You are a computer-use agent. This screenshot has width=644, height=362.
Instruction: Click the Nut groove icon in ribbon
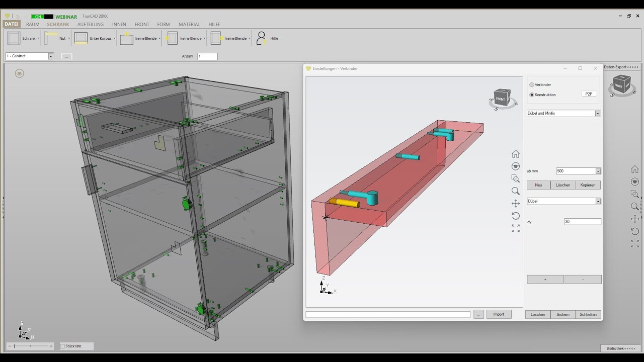click(x=51, y=38)
